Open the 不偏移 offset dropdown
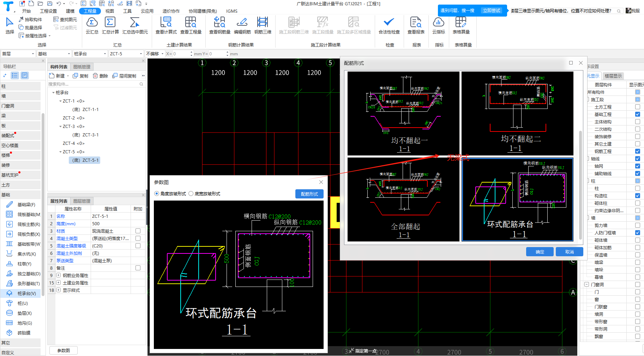 click(x=155, y=54)
